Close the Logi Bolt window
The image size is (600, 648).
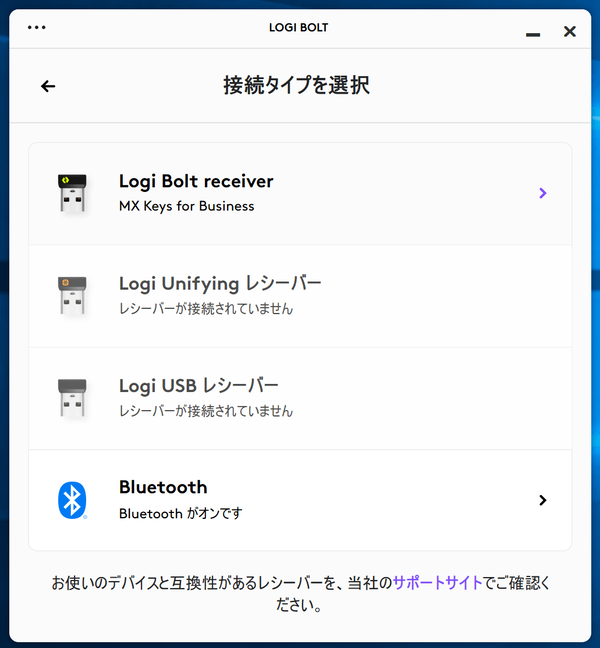(569, 31)
